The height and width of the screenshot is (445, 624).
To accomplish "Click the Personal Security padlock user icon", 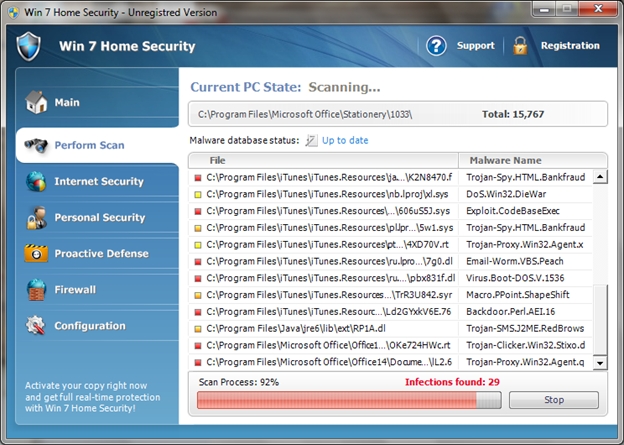I will pyautogui.click(x=37, y=217).
